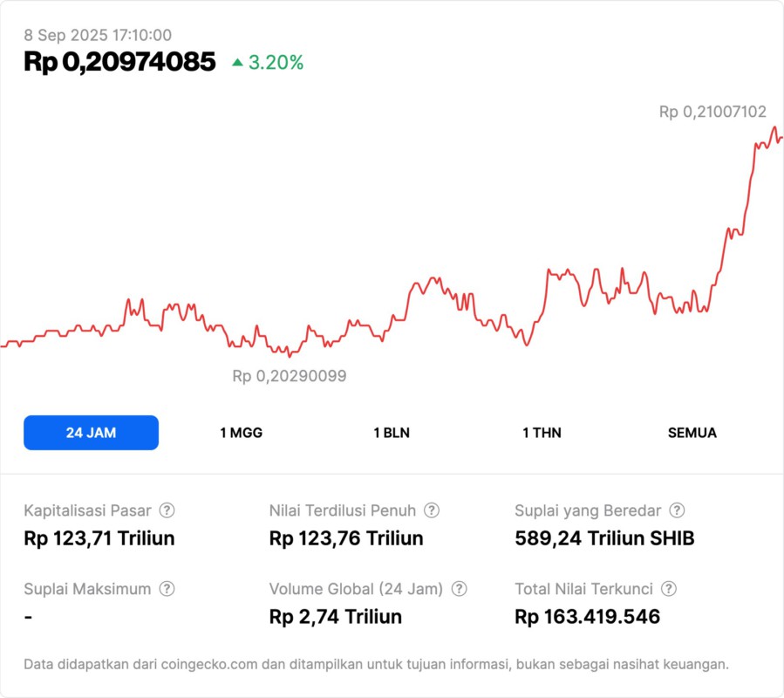Select the 24 JAM time range

click(x=91, y=433)
